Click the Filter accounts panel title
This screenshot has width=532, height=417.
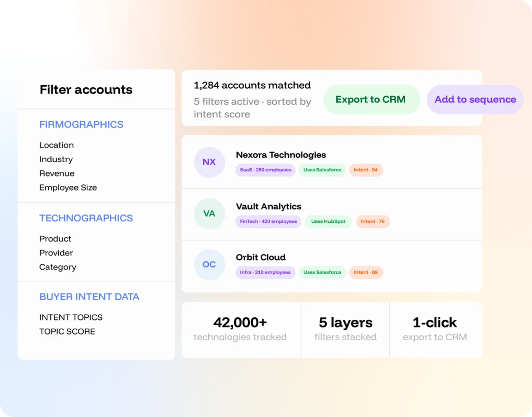tap(86, 90)
